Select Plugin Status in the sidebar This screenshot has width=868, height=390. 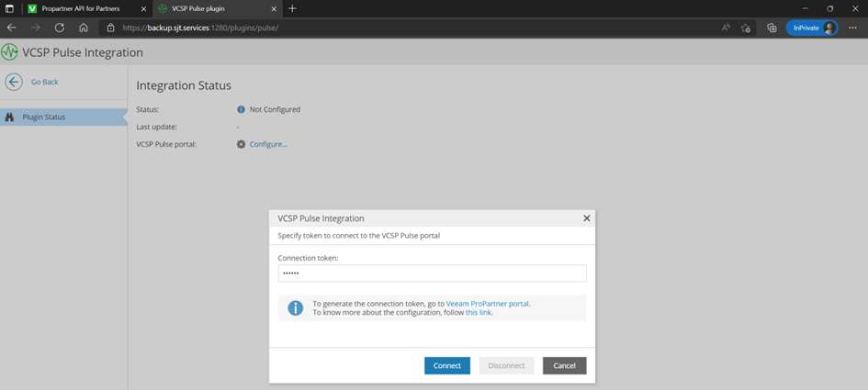click(x=63, y=117)
